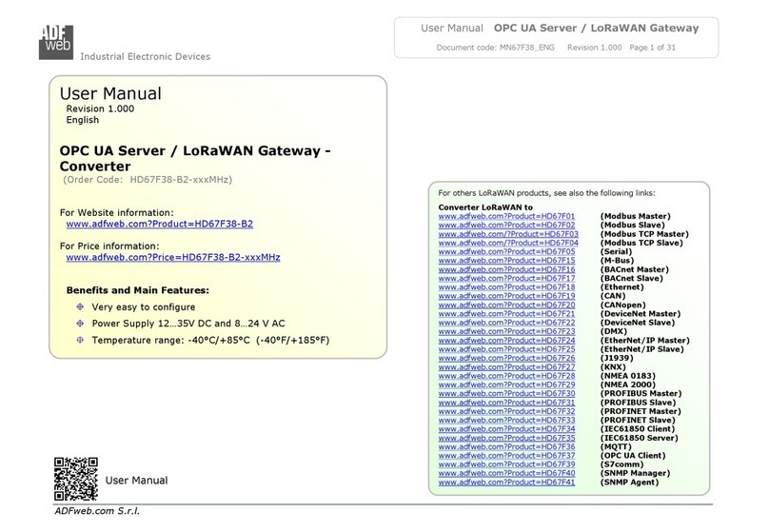Open the HD67F35 IEC61850 Server link
Viewport: 769px width, 532px height.
click(506, 438)
